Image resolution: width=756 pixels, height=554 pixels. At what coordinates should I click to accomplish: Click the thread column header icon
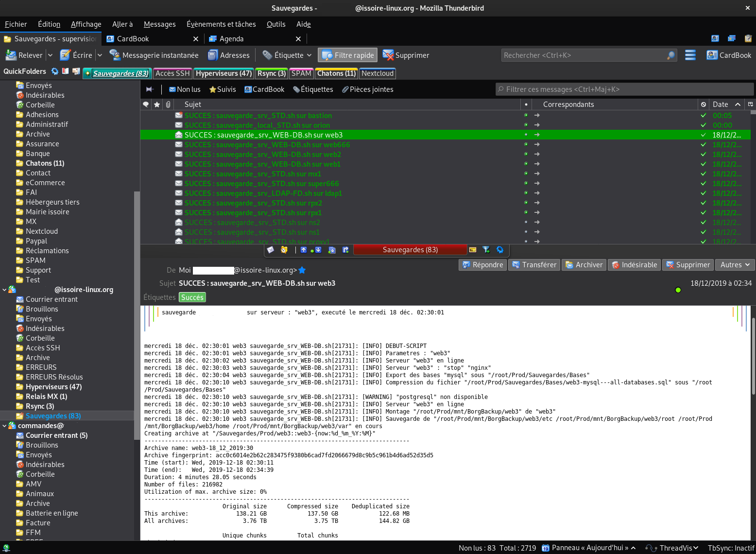146,104
